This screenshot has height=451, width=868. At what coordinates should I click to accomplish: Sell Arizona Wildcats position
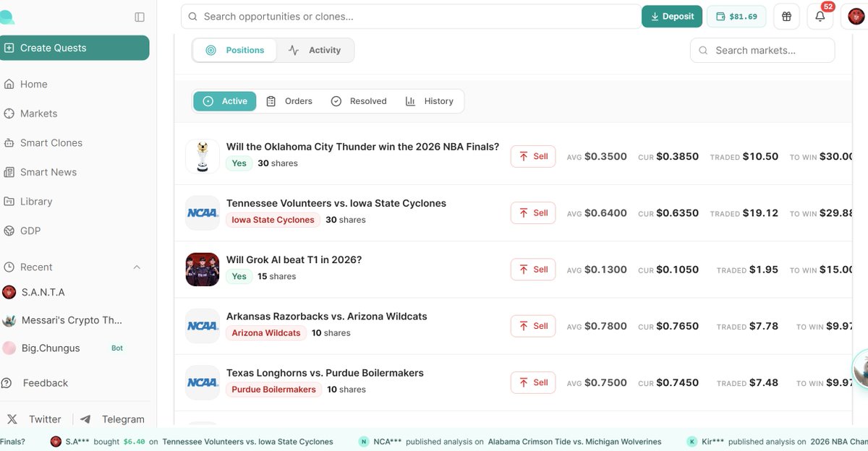tap(533, 326)
